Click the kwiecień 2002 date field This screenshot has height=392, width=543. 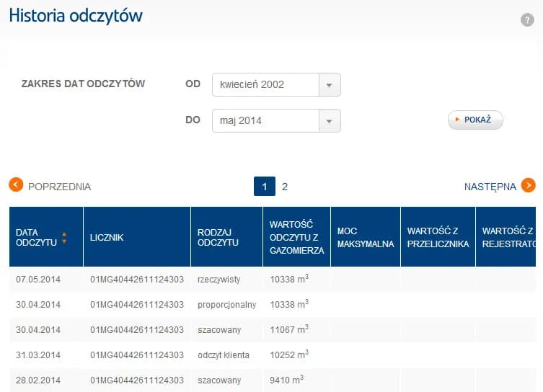[265, 84]
